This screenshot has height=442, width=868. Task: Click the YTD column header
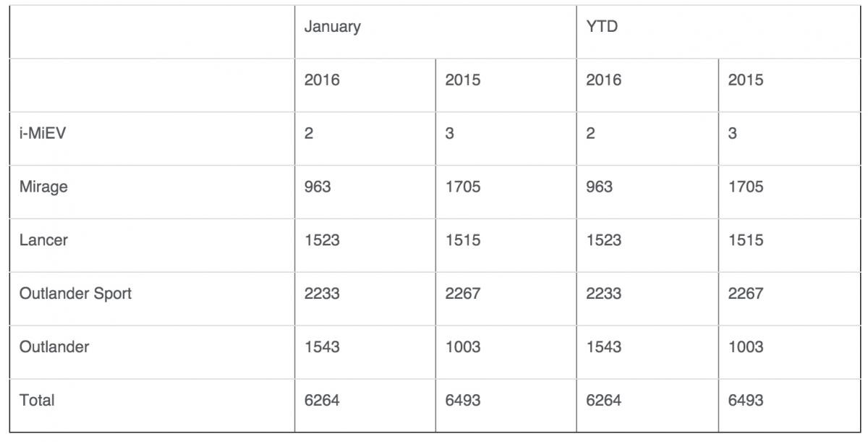coord(602,27)
